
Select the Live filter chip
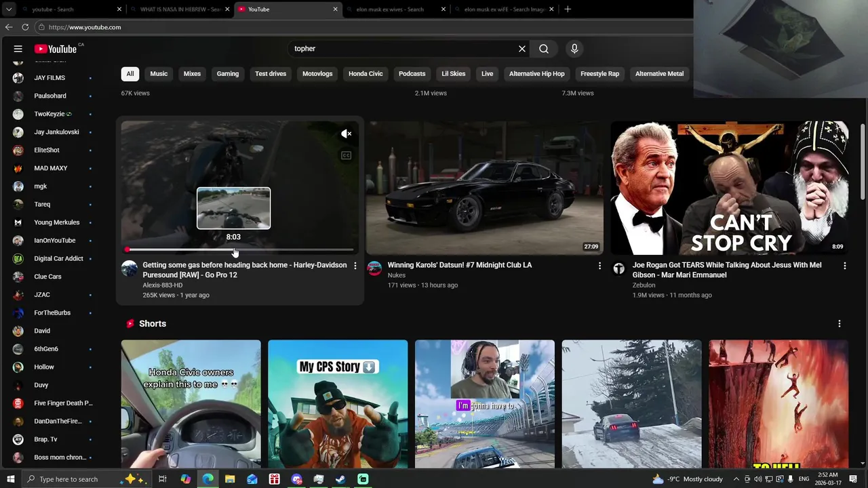488,74
